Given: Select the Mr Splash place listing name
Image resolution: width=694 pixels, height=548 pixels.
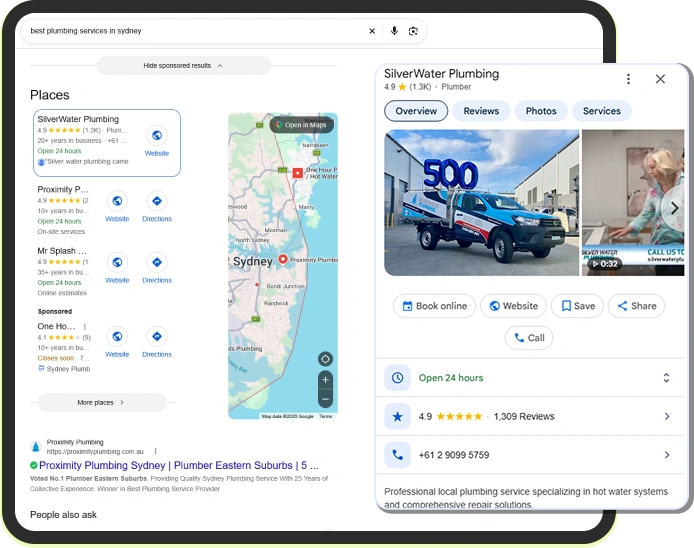Looking at the screenshot, I should (62, 251).
